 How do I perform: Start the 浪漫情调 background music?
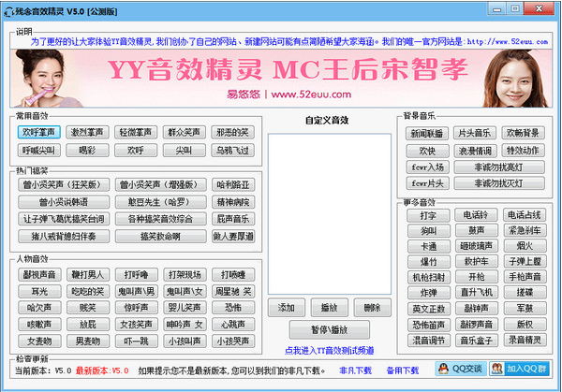(x=474, y=150)
